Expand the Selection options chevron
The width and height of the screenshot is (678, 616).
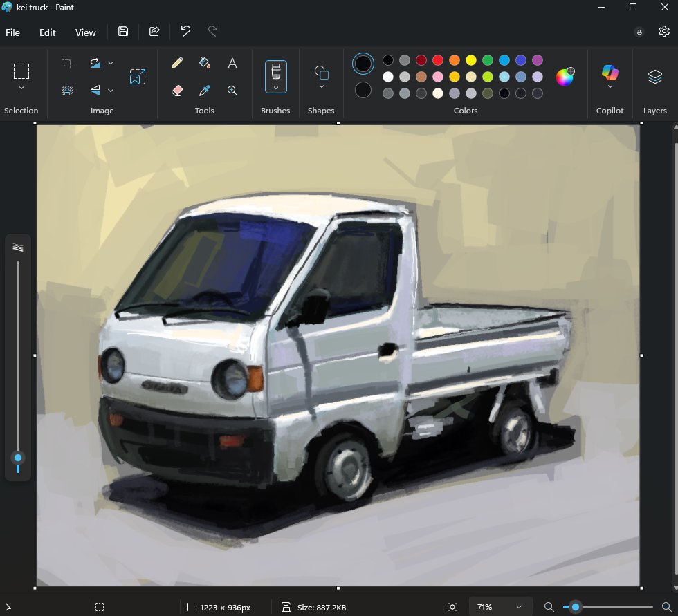pyautogui.click(x=21, y=88)
